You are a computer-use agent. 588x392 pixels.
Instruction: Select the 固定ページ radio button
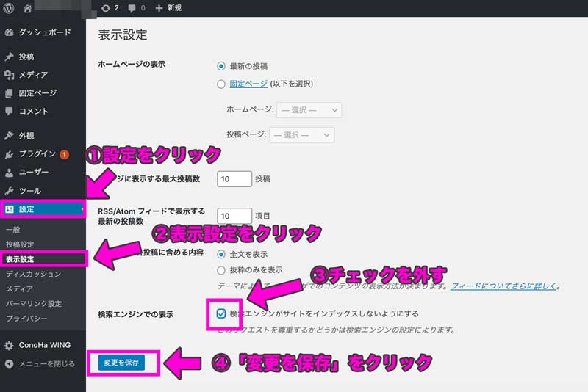point(221,84)
